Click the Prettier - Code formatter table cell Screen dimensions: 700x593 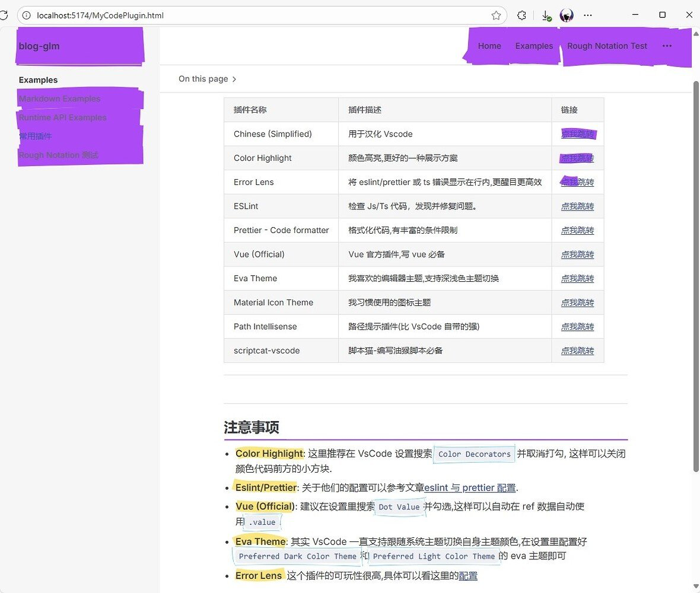pyautogui.click(x=281, y=230)
